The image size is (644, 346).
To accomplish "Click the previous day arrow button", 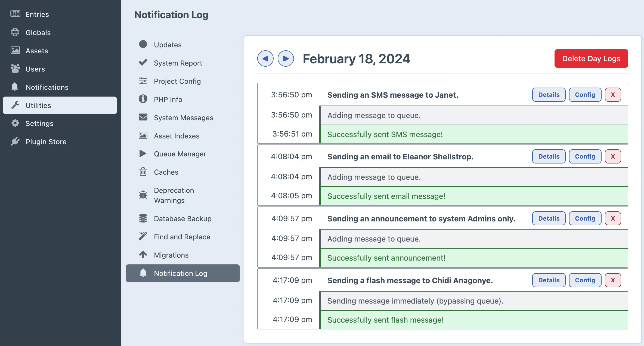I will point(265,58).
